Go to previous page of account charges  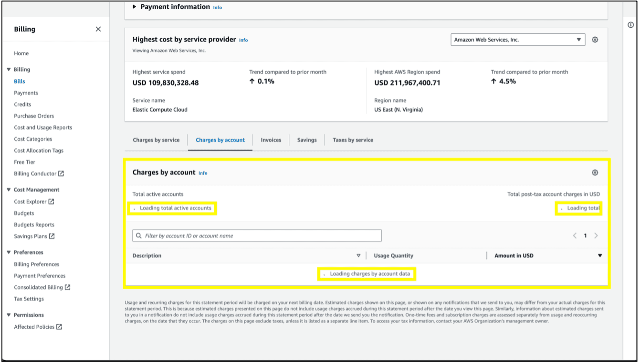click(575, 236)
